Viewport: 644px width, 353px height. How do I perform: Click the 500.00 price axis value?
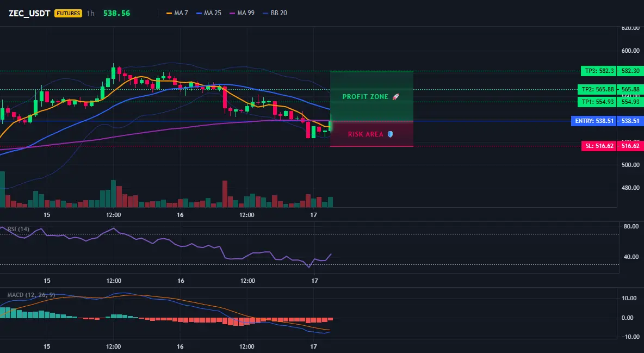pos(630,165)
